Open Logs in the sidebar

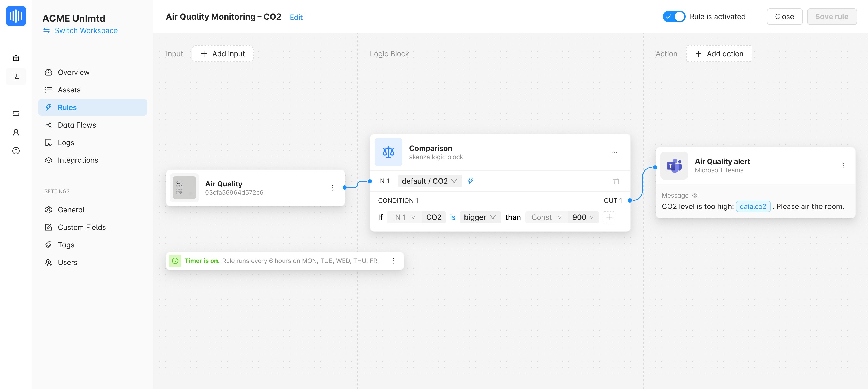tap(93, 143)
